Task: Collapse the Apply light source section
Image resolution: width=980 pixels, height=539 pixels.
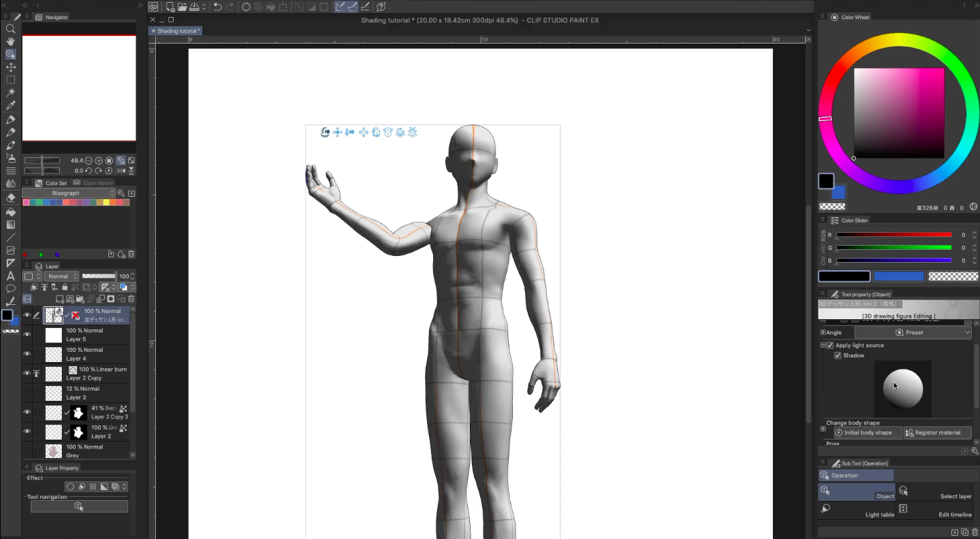Action: (x=823, y=345)
